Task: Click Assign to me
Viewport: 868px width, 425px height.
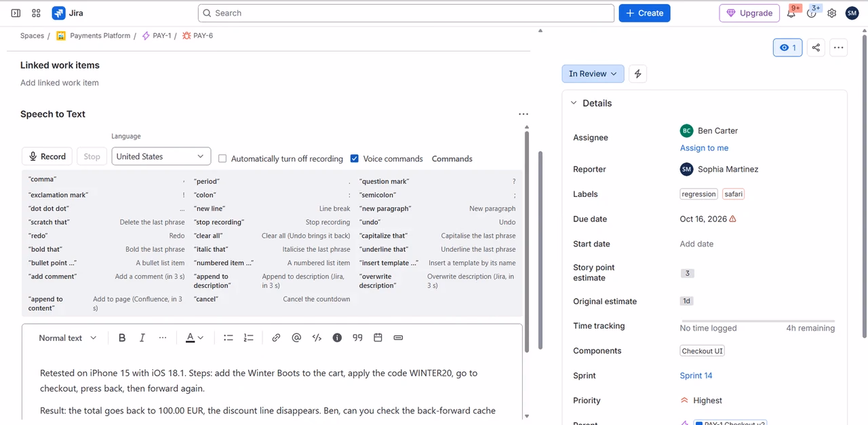Action: point(704,147)
